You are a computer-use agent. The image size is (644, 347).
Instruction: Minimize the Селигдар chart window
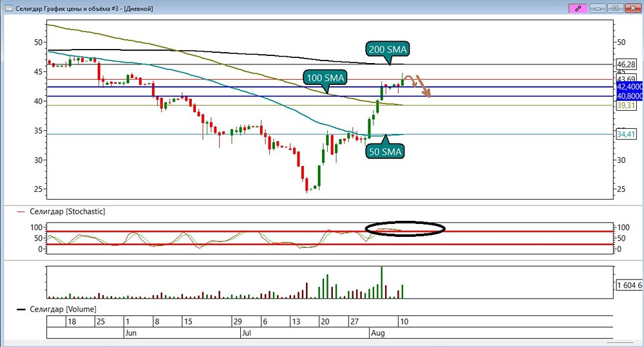598,8
